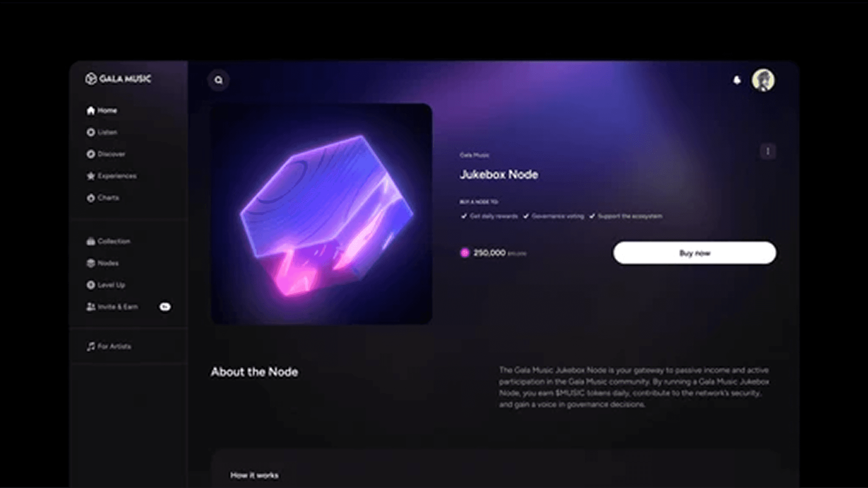The image size is (868, 488).
Task: Open the notifications bell
Action: tap(737, 80)
